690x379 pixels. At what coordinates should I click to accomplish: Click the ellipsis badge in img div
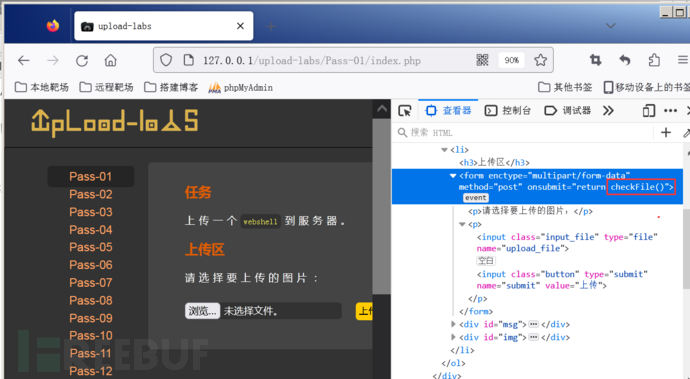[534, 337]
